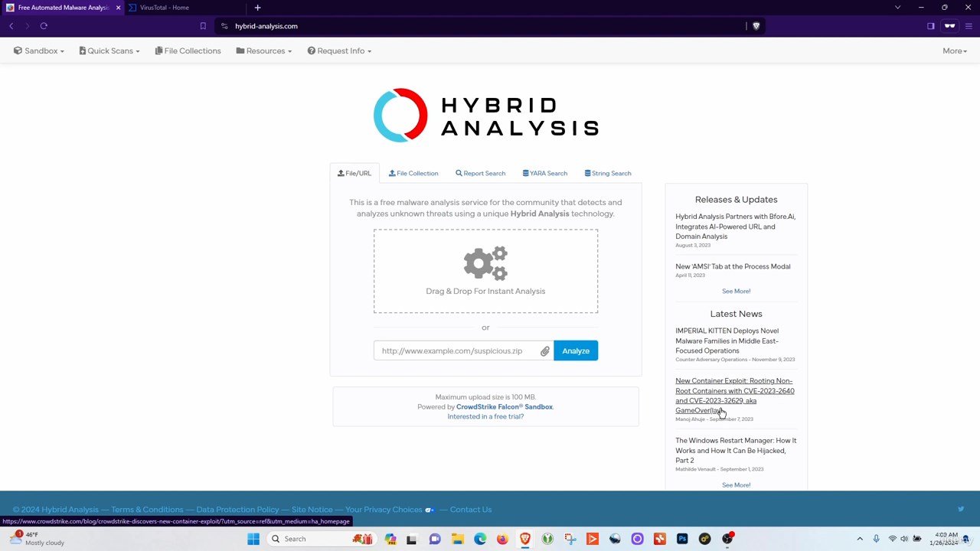The image size is (980, 551).
Task: Click the Contact Us footer link
Action: click(471, 510)
